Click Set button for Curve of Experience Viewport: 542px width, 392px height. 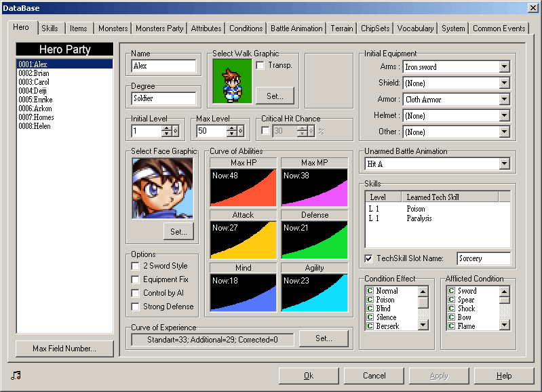[324, 338]
